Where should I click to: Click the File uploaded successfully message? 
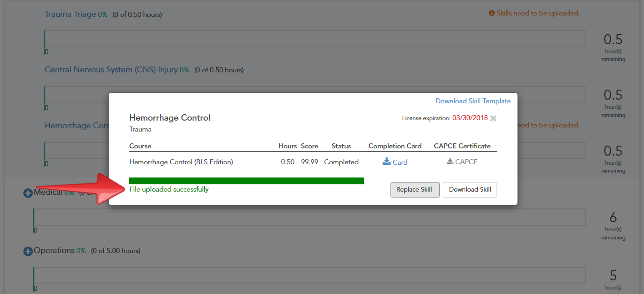click(x=169, y=189)
